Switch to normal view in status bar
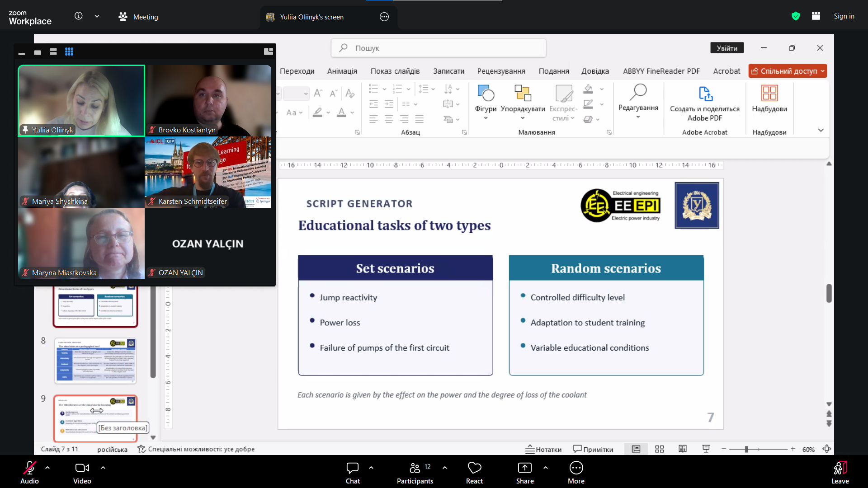 (x=636, y=449)
